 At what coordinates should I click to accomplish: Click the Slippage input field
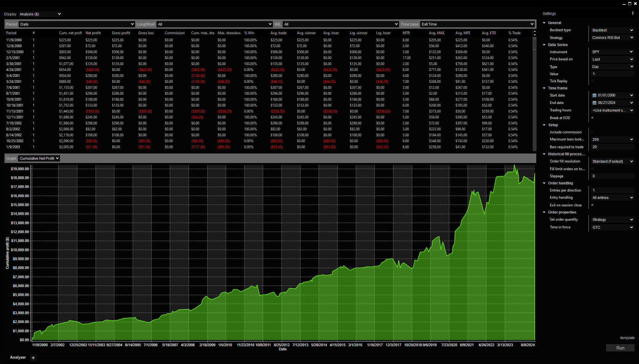pyautogui.click(x=613, y=176)
